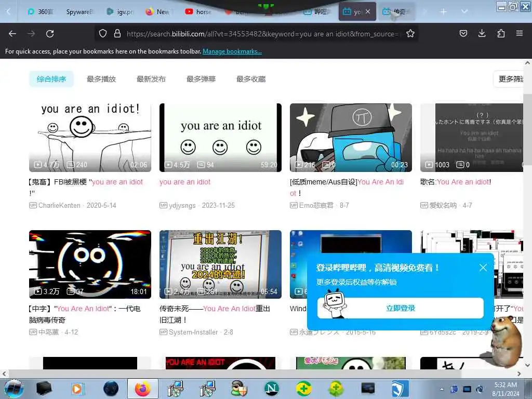
Task: Switch to the YouTube horse tab
Action: pyautogui.click(x=198, y=11)
